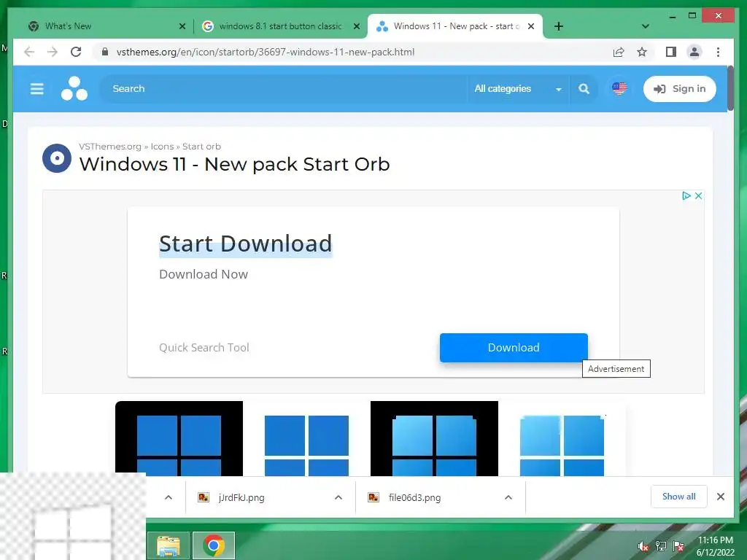Open tab search chevron in title bar
The image size is (747, 560).
tap(645, 26)
